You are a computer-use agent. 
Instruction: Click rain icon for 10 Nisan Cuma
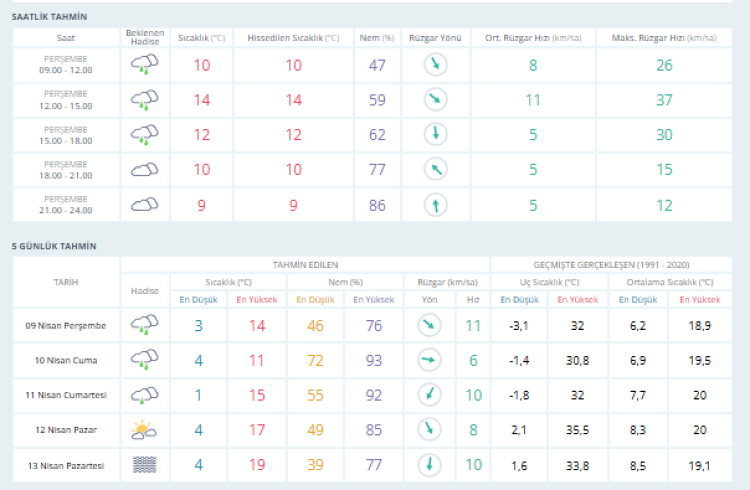pos(144,360)
